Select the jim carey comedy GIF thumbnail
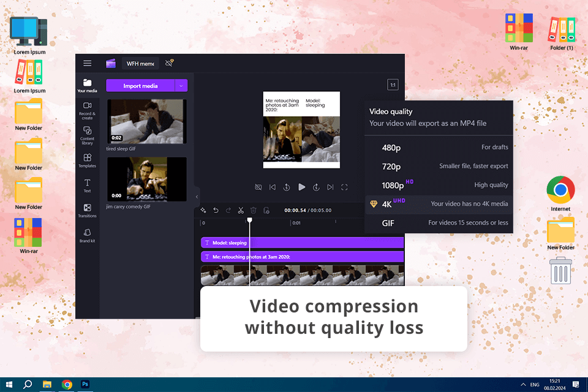The width and height of the screenshot is (588, 392). 146,179
